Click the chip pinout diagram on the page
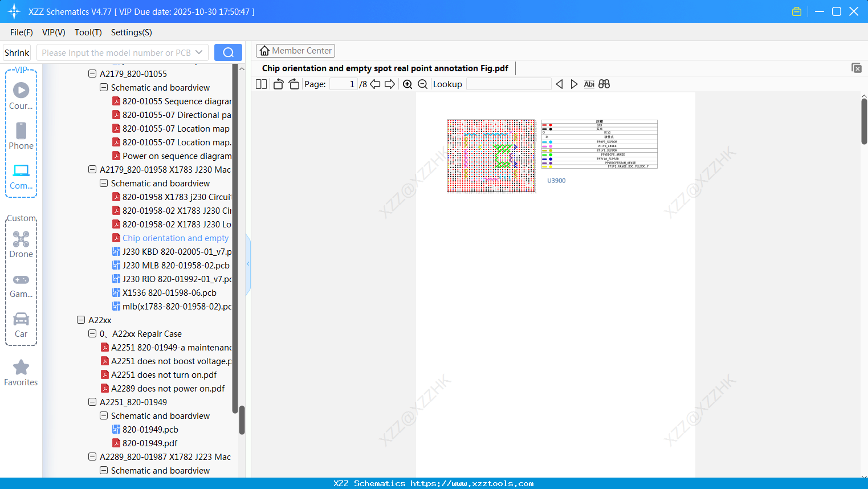This screenshot has height=489, width=868. [491, 156]
